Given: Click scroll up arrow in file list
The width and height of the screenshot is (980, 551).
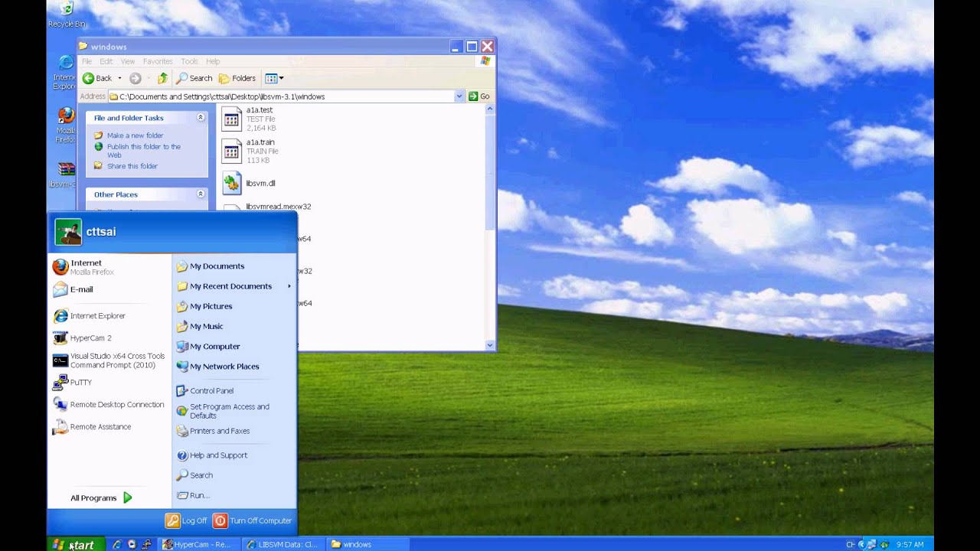Looking at the screenshot, I should (490, 109).
